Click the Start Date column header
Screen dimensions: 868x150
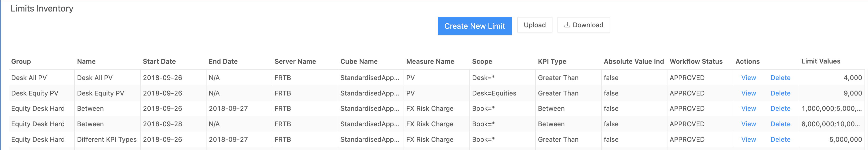pos(159,61)
